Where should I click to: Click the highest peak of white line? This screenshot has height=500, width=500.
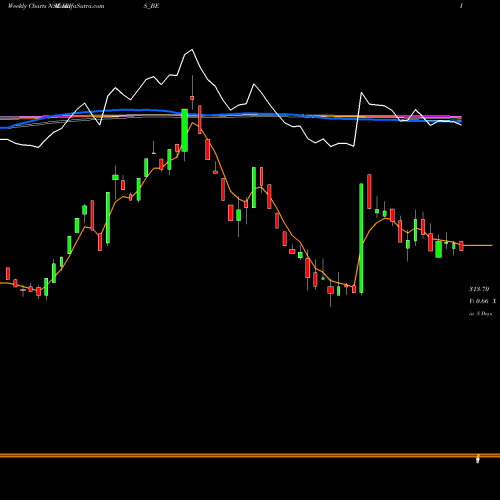tap(192, 50)
